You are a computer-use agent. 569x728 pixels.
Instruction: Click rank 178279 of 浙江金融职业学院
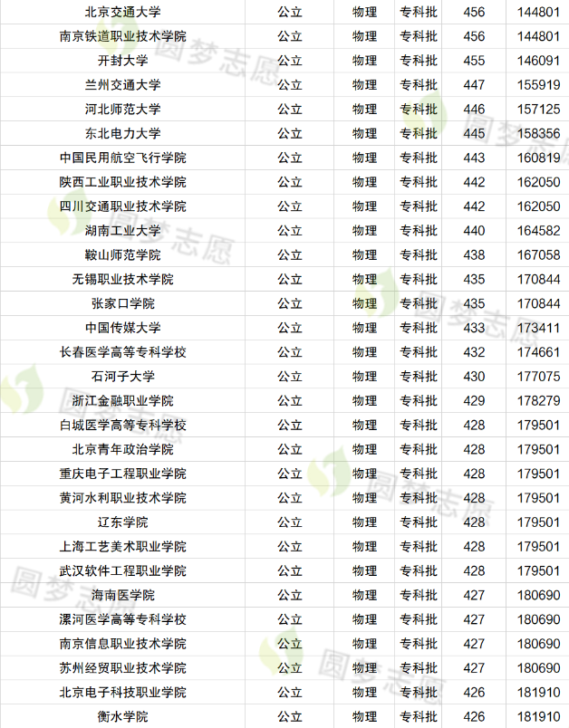coord(537,400)
